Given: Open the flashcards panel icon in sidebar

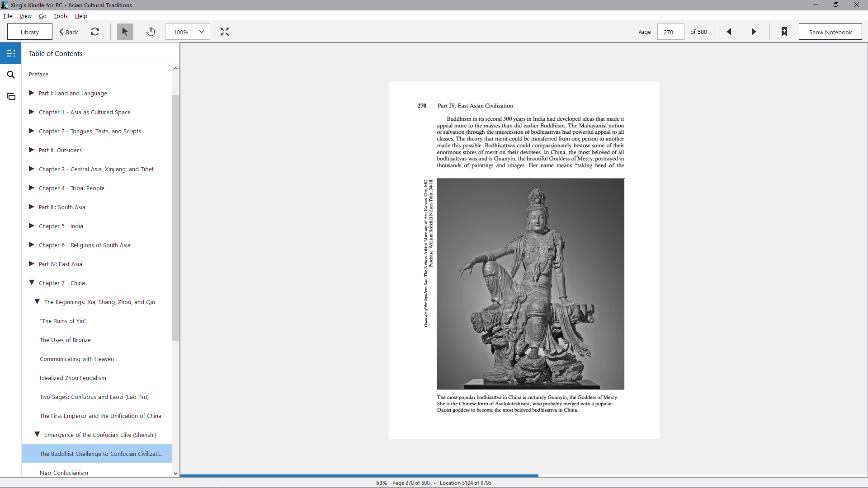Looking at the screenshot, I should pyautogui.click(x=11, y=97).
